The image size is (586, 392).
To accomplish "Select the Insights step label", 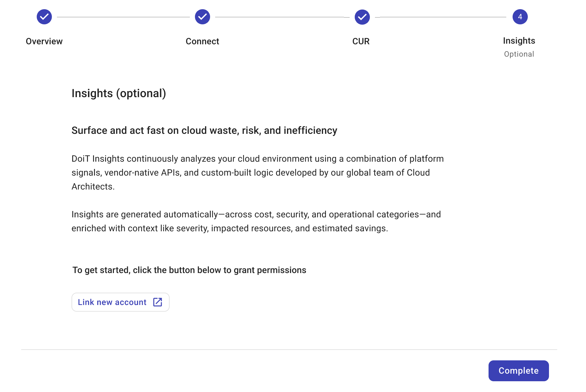I will [x=519, y=40].
